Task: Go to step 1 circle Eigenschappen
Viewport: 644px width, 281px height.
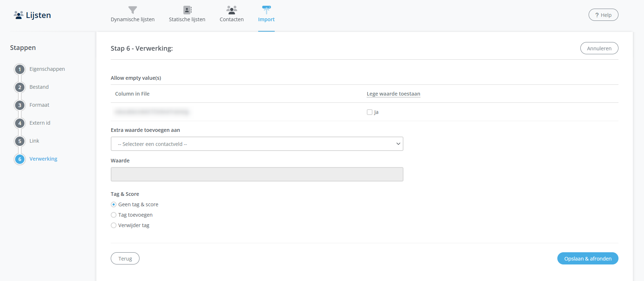Action: click(x=20, y=69)
